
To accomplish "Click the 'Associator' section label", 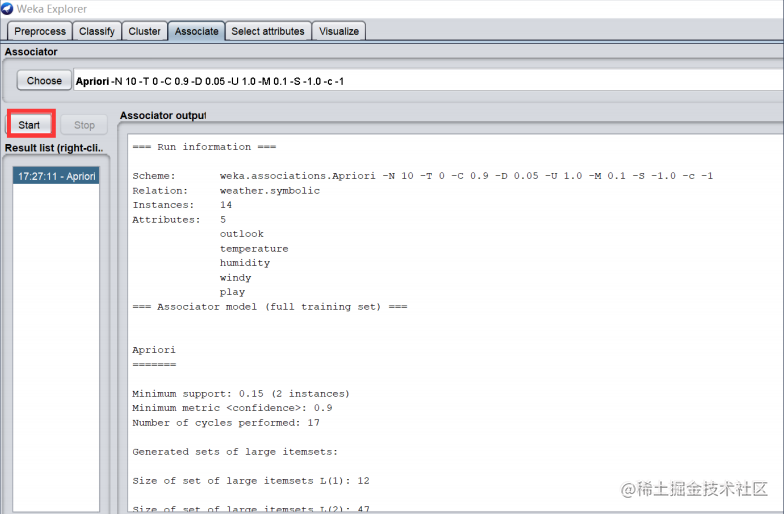I will pos(31,52).
